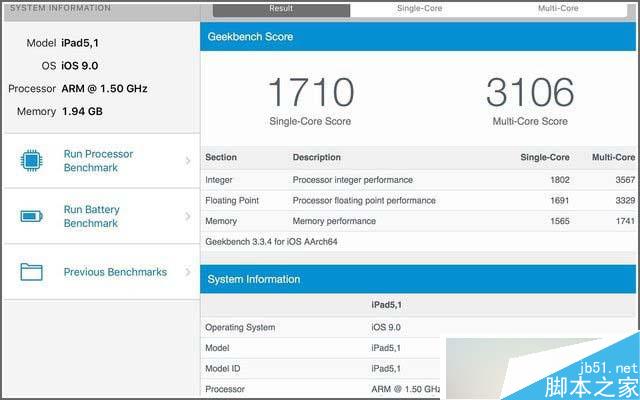
Task: Click the Multi-Core Score caption
Action: pyautogui.click(x=530, y=122)
